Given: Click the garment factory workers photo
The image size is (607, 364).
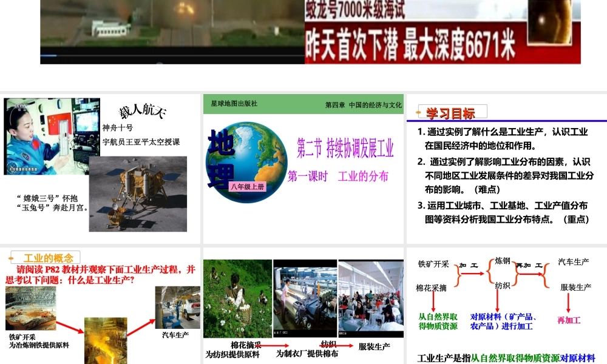Looking at the screenshot, I should [371, 298].
